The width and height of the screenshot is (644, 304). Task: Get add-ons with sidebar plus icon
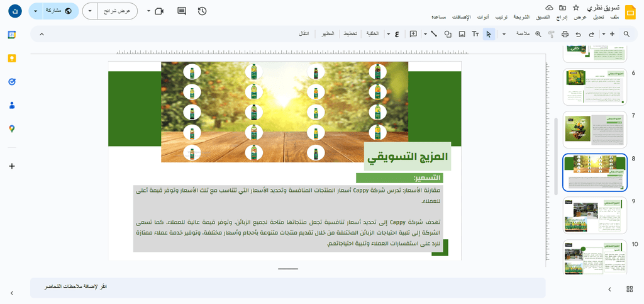tap(12, 166)
